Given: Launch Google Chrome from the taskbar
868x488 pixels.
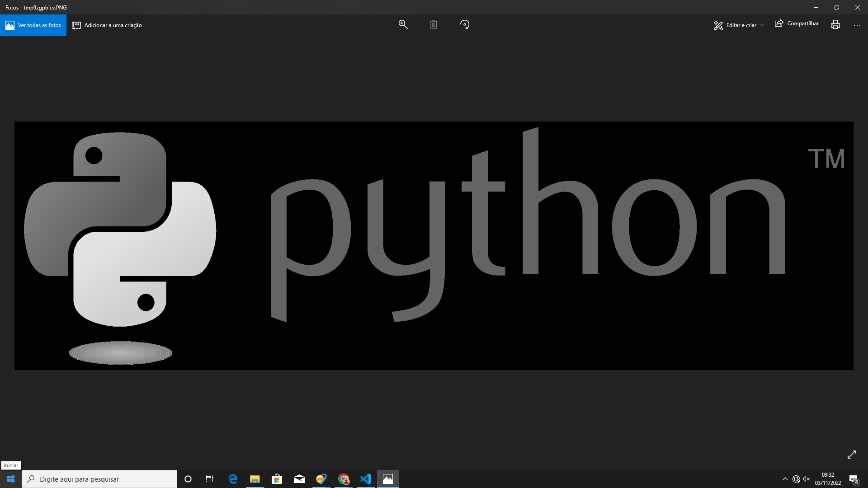Looking at the screenshot, I should pyautogui.click(x=344, y=479).
